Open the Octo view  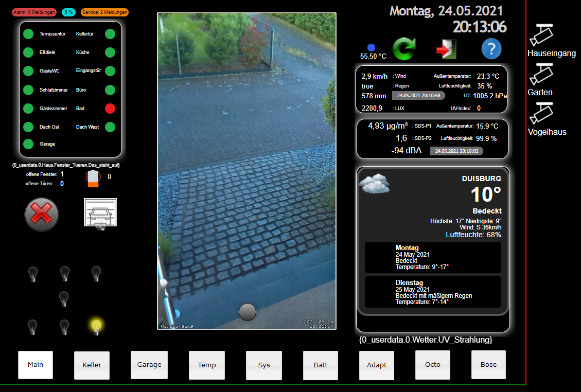click(433, 365)
